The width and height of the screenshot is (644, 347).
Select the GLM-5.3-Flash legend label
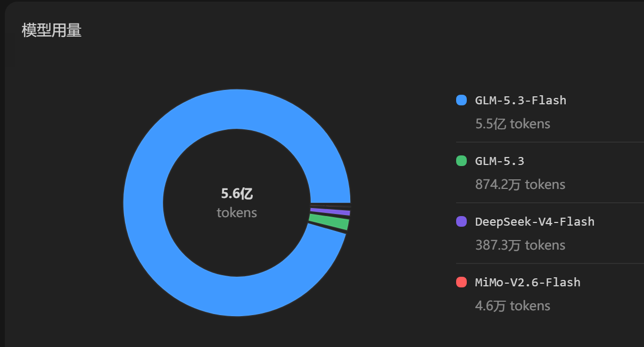click(521, 100)
